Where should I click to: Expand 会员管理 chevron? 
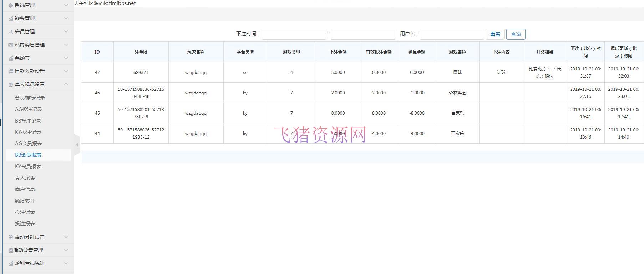pyautogui.click(x=66, y=31)
